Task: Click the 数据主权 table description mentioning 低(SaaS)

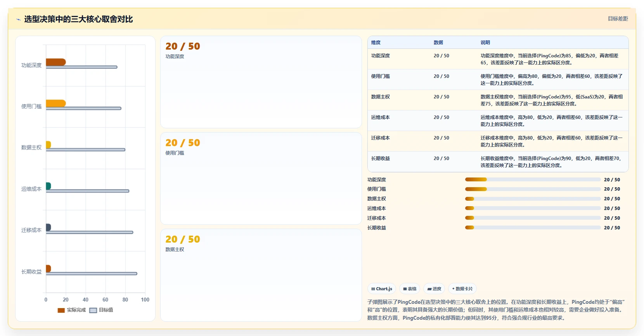Action: point(552,100)
